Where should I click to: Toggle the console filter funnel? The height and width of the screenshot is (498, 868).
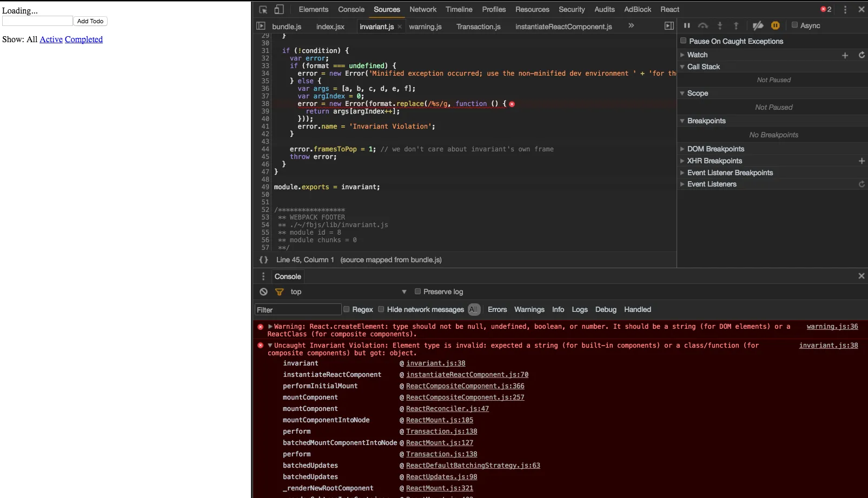[279, 291]
